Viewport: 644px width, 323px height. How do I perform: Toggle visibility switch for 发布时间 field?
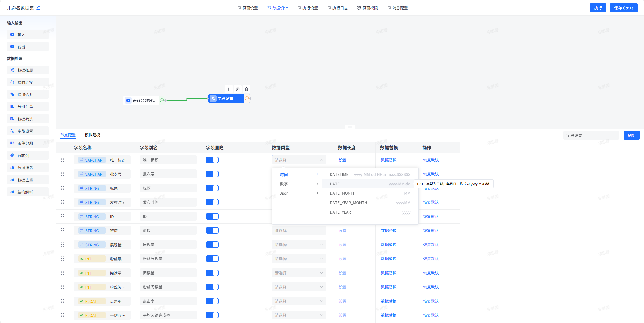[212, 202]
